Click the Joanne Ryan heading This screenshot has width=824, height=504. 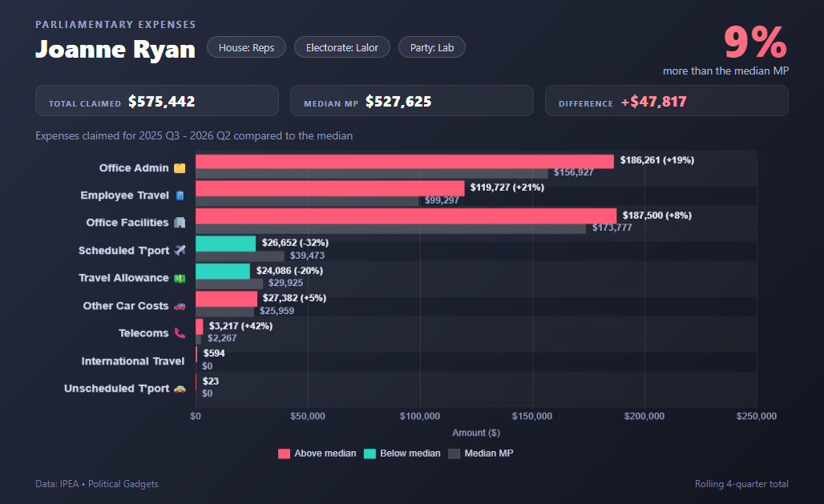pyautogui.click(x=115, y=50)
